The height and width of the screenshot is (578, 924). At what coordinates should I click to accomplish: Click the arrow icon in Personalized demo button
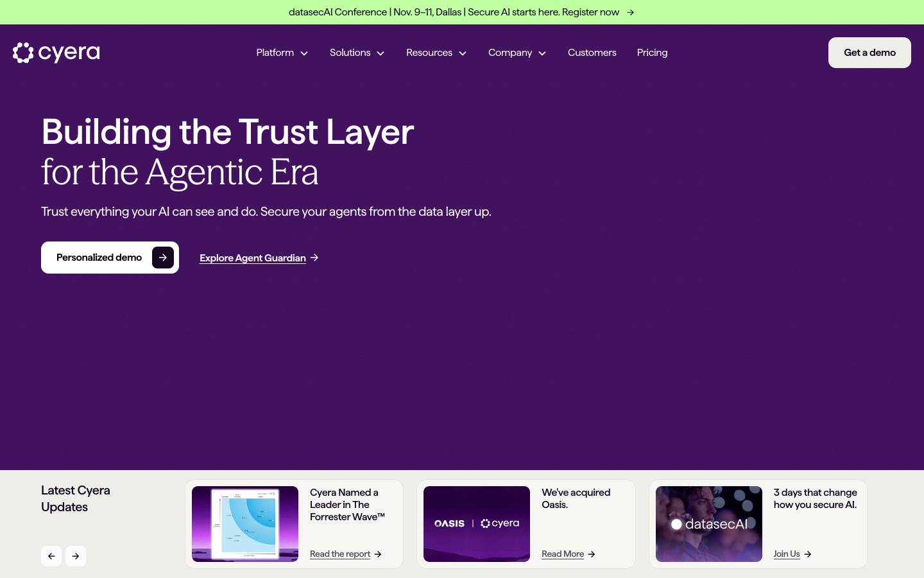pos(163,258)
